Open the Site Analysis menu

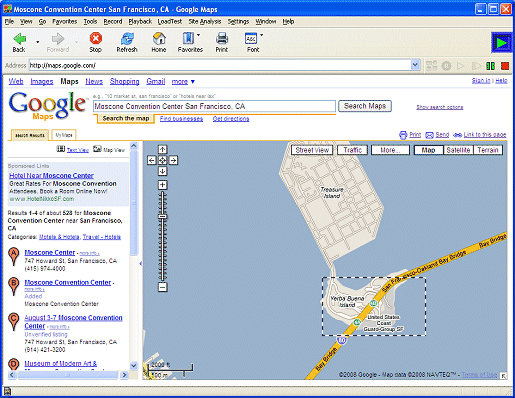(x=205, y=22)
